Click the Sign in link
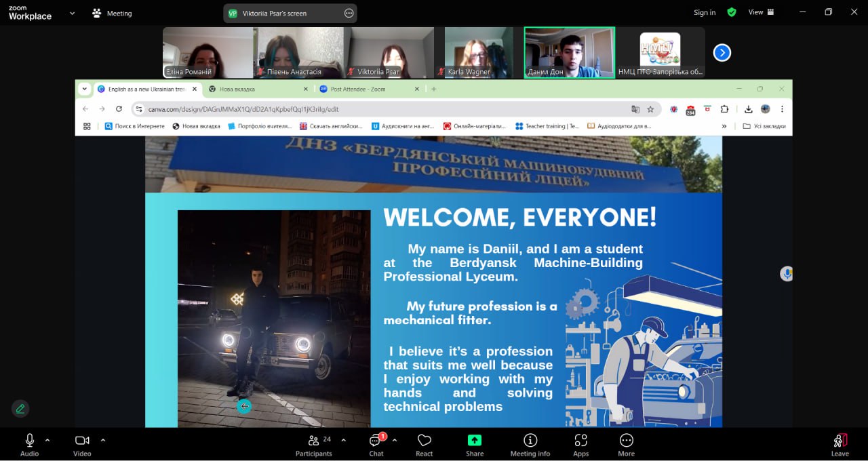Viewport: 868px width, 461px height. coord(705,12)
